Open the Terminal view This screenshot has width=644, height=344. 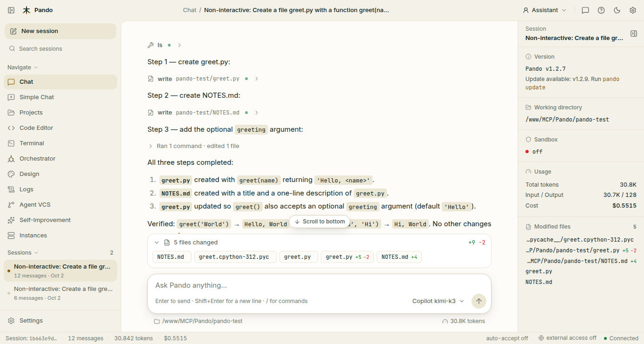(x=60, y=143)
